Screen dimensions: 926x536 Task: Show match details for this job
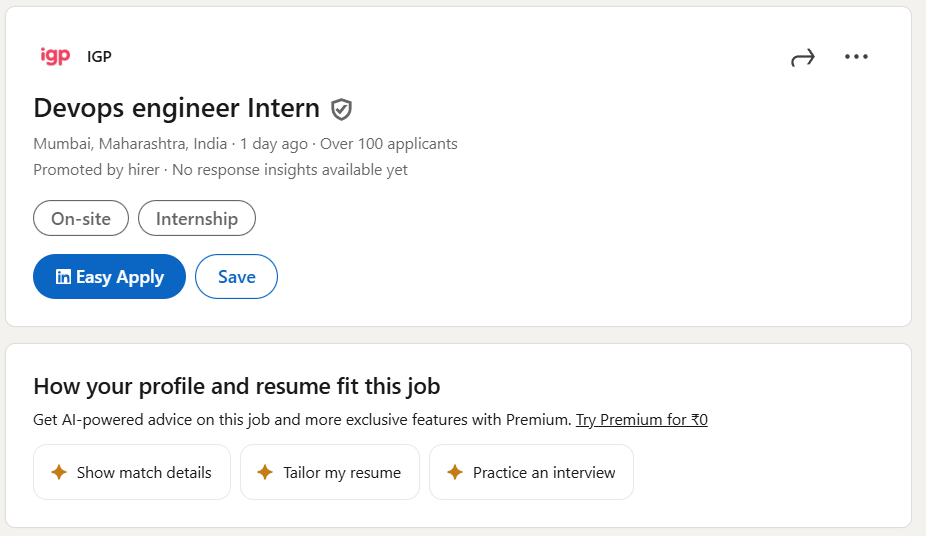(x=132, y=472)
